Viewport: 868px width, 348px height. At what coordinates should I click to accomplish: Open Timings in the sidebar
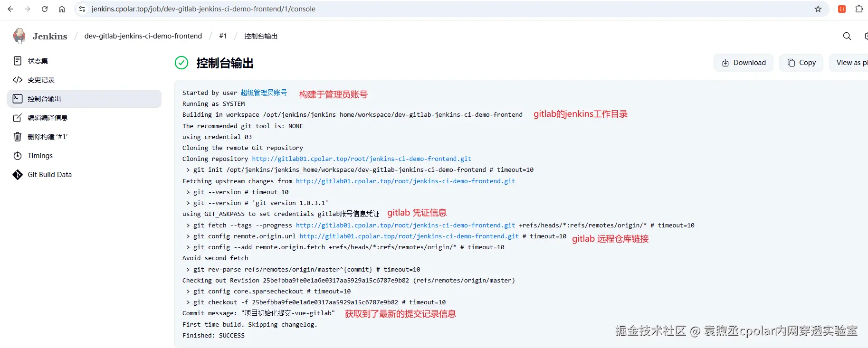85,156
